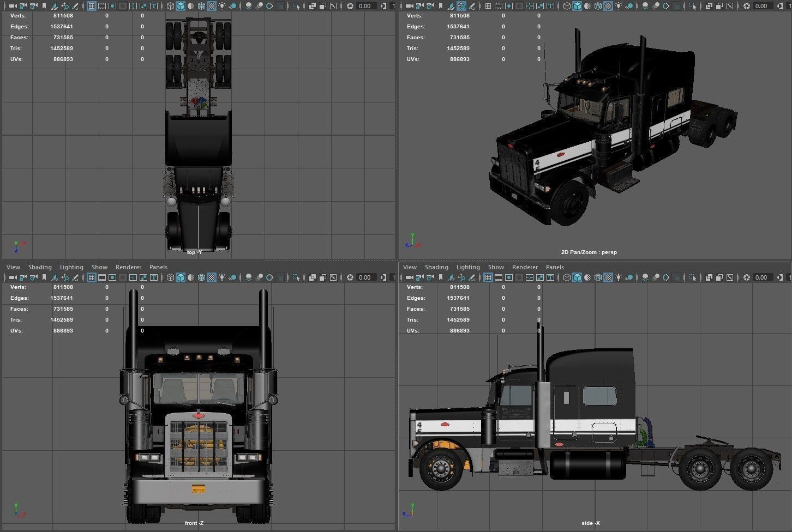Toggle Safe Action in top panel
The image size is (792, 532).
pos(143,6)
